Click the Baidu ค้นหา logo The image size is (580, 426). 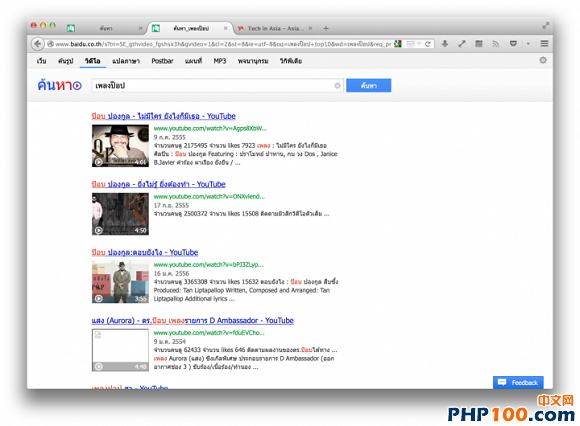point(59,85)
